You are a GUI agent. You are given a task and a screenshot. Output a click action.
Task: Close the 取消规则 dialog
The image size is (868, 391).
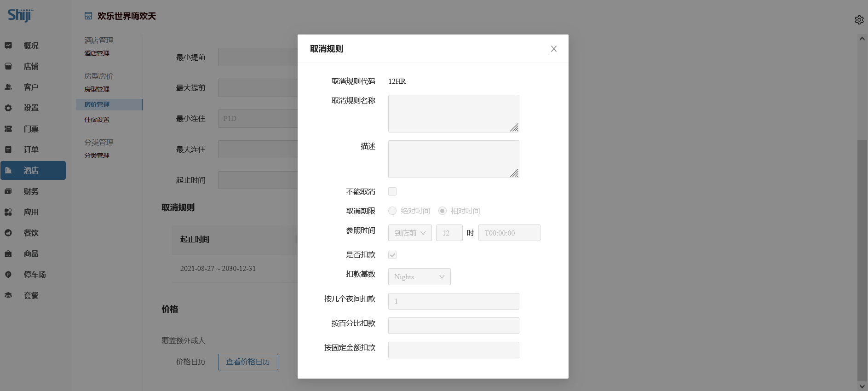tap(554, 49)
